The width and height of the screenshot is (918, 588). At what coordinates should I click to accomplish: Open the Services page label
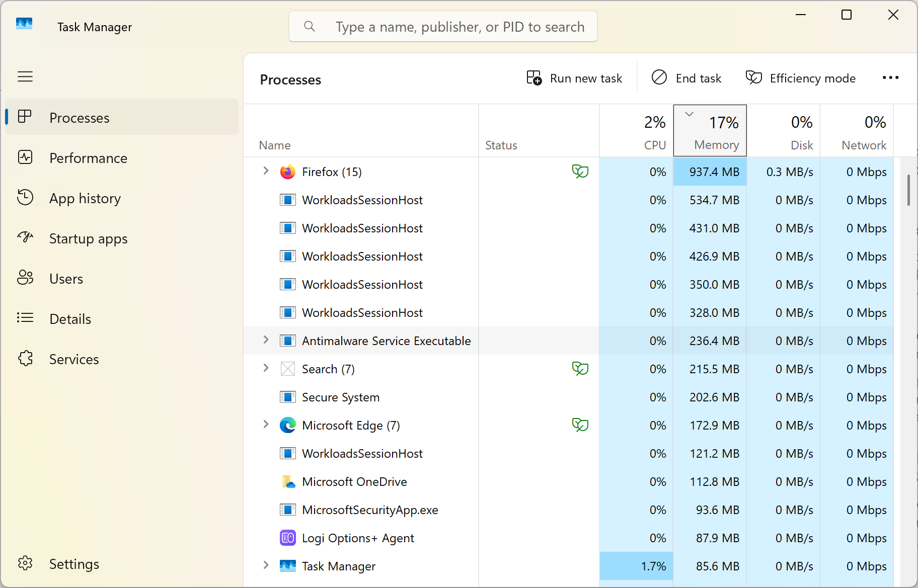pyautogui.click(x=74, y=359)
